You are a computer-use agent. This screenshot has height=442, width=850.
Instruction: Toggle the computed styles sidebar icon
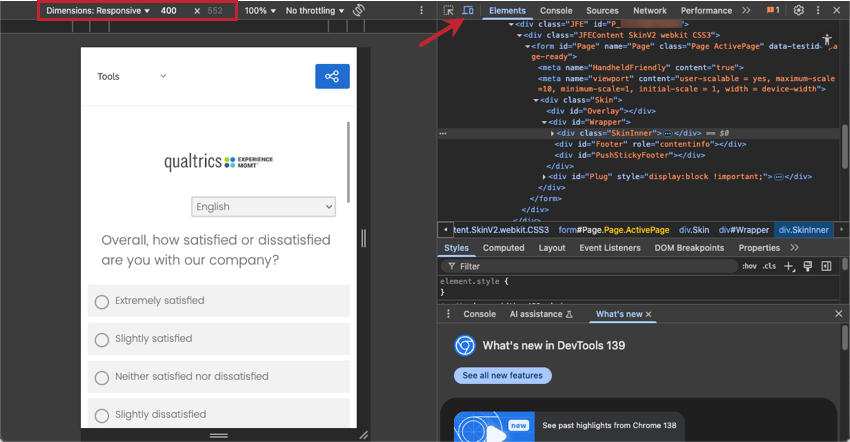(x=825, y=266)
